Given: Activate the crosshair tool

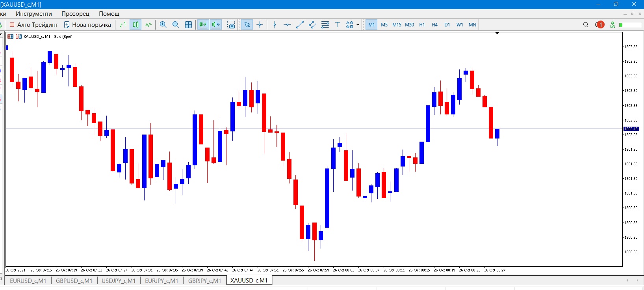Looking at the screenshot, I should [x=260, y=24].
